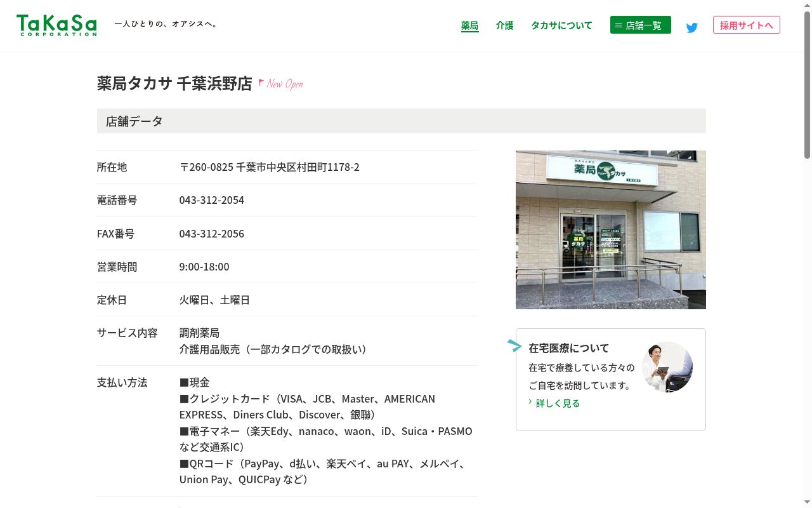Click the FAX番号 row label

coord(115,234)
